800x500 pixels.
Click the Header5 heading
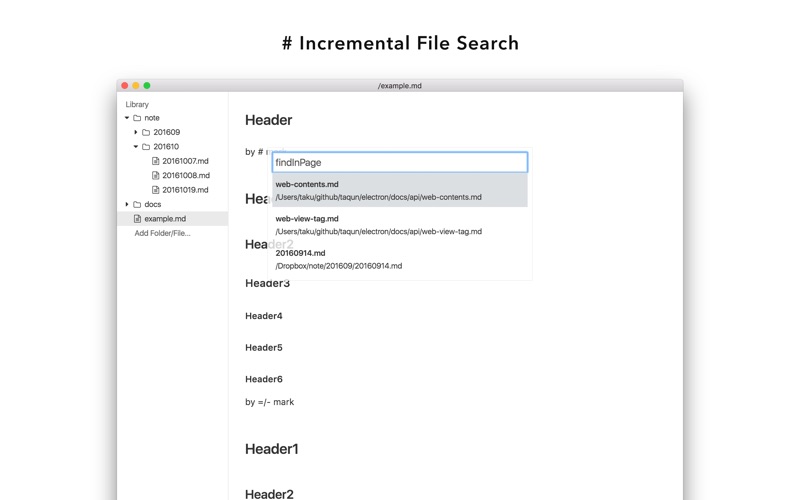[264, 347]
